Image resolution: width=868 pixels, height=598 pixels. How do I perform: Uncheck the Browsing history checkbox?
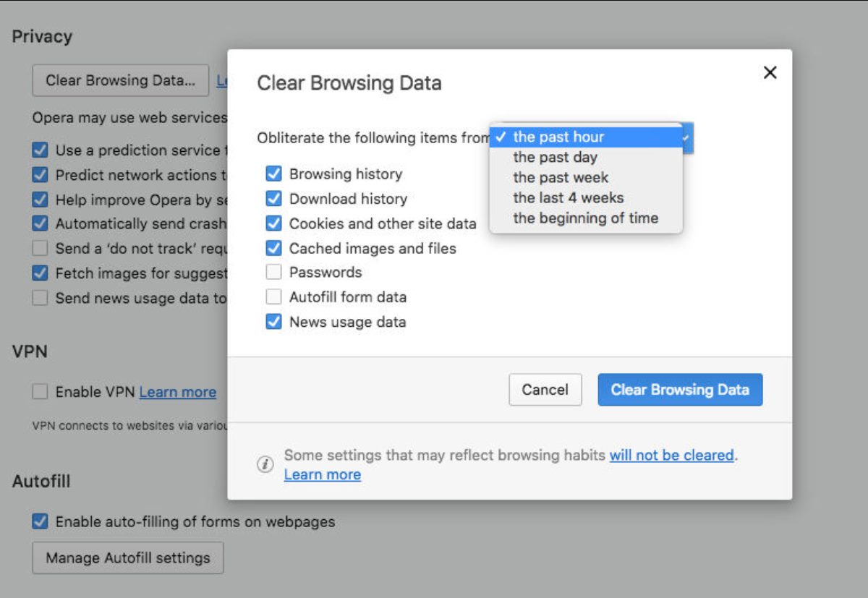[x=273, y=174]
